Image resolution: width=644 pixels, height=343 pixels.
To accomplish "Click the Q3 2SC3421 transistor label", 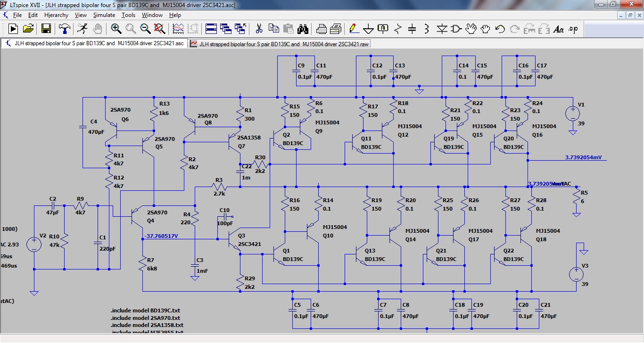I will pos(249,240).
